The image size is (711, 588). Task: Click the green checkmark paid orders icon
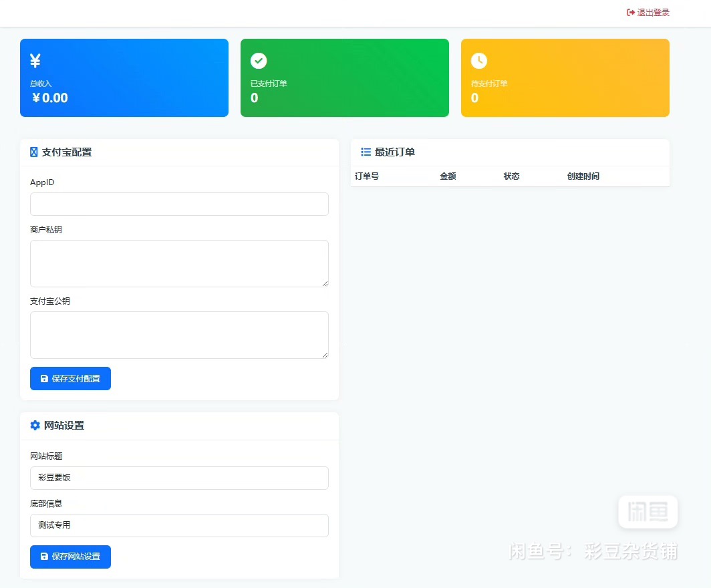259,61
